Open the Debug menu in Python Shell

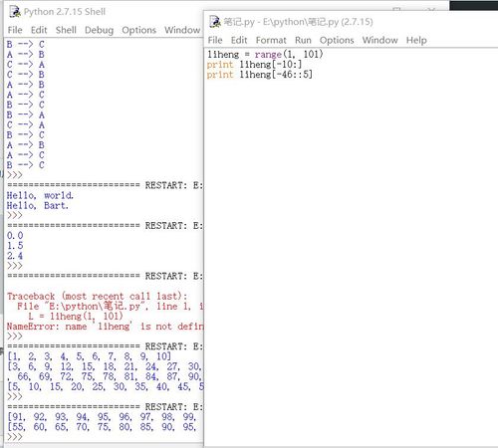(x=99, y=30)
